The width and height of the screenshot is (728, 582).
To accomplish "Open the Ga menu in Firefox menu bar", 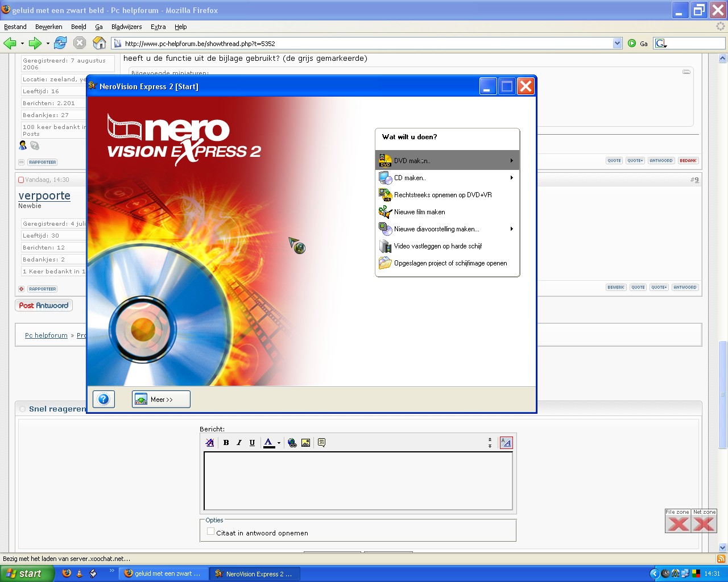I will [99, 27].
